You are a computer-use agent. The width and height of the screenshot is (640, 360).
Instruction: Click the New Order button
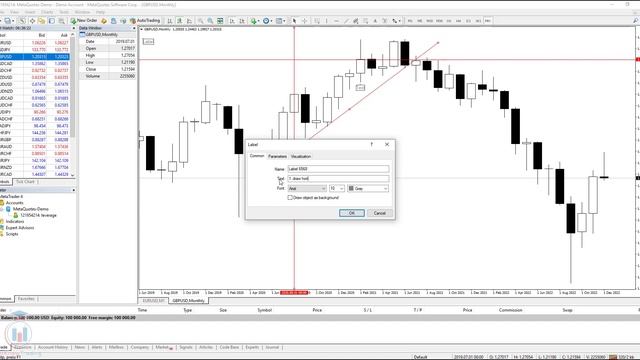point(84,20)
